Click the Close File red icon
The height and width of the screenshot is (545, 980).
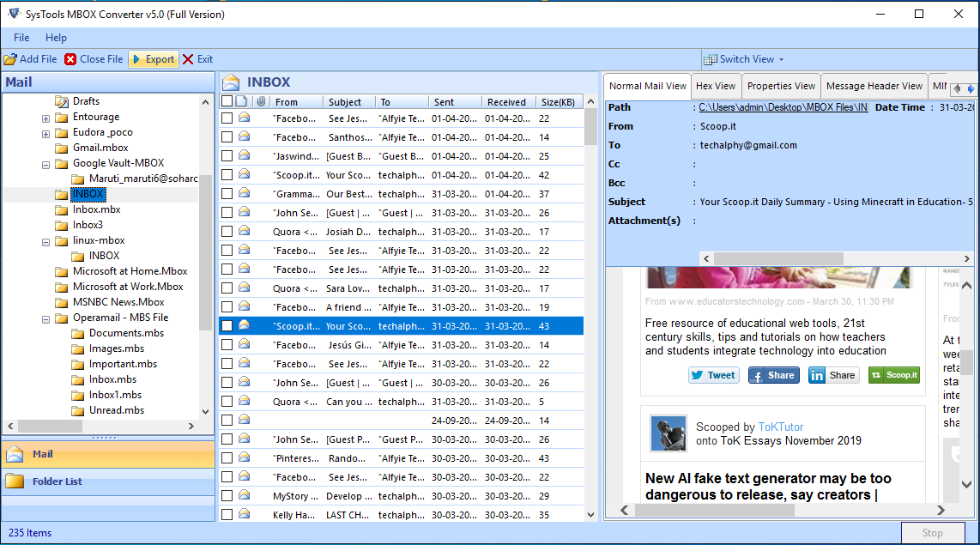pyautogui.click(x=70, y=59)
